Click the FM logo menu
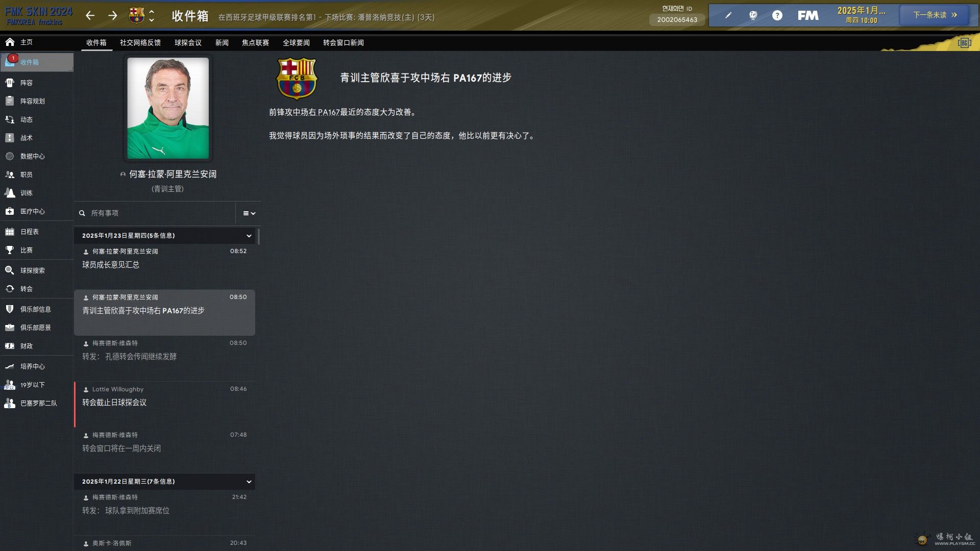This screenshot has height=551, width=980. point(808,15)
